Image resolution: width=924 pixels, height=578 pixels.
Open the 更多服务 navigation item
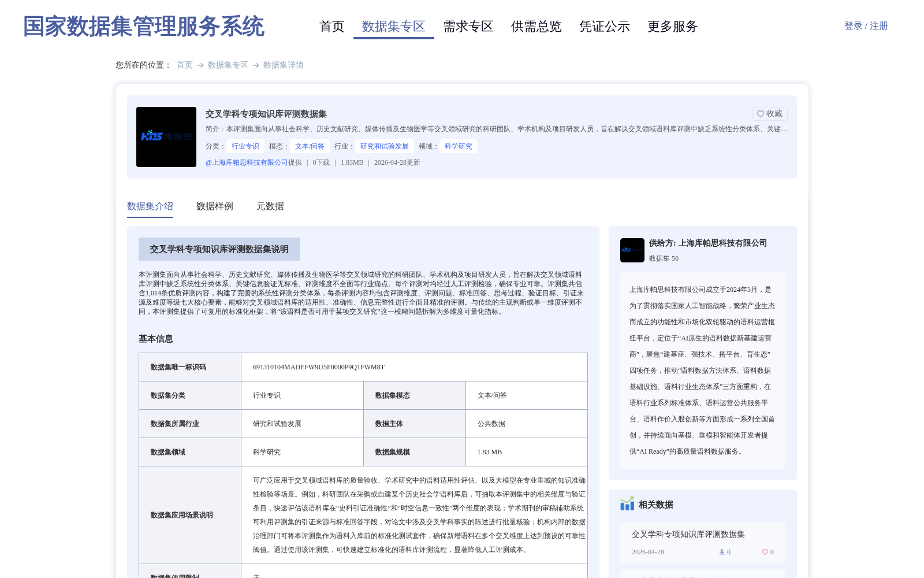pyautogui.click(x=673, y=27)
